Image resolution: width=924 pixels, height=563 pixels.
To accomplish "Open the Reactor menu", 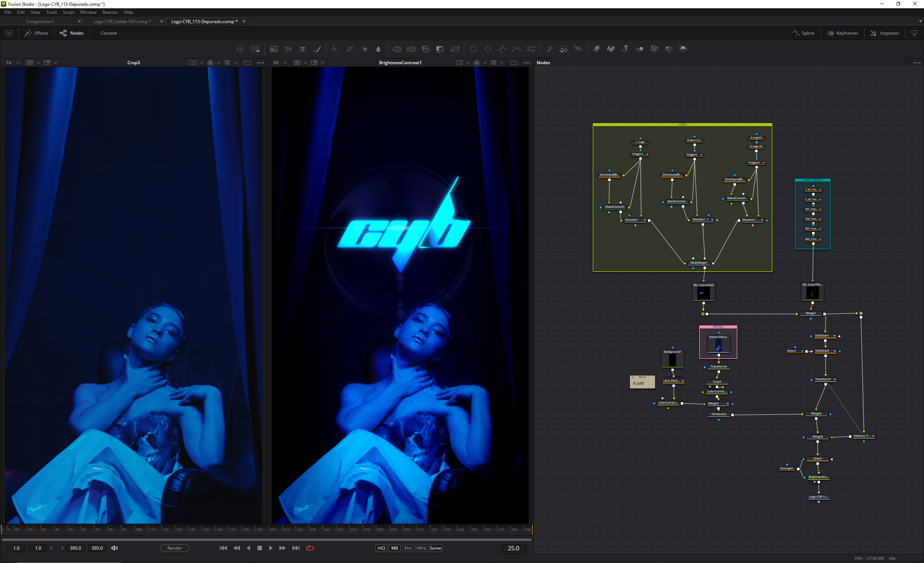I will [x=110, y=12].
